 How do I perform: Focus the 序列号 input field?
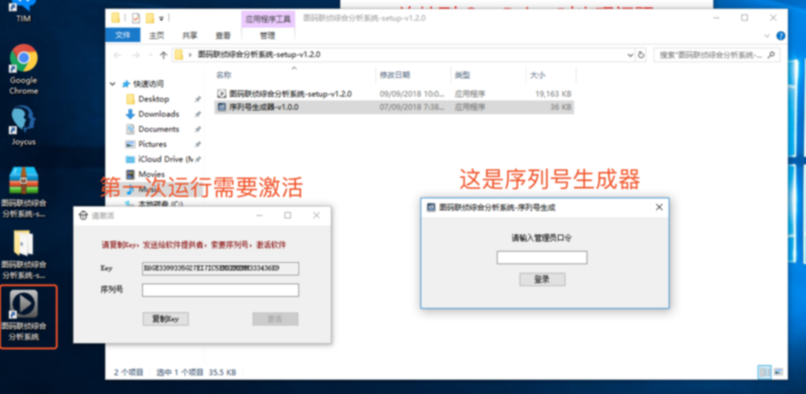pos(221,290)
